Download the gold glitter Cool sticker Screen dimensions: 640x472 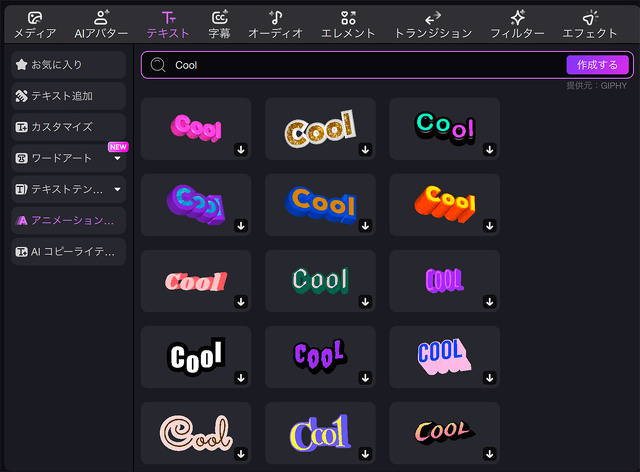tap(365, 149)
